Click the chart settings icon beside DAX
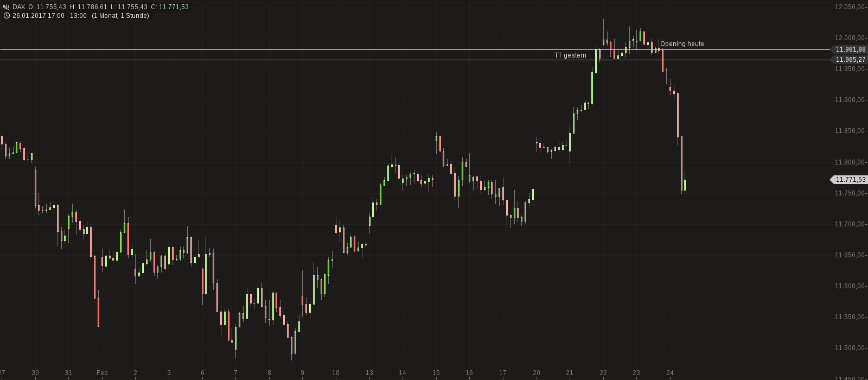The width and height of the screenshot is (868, 380). point(7,7)
